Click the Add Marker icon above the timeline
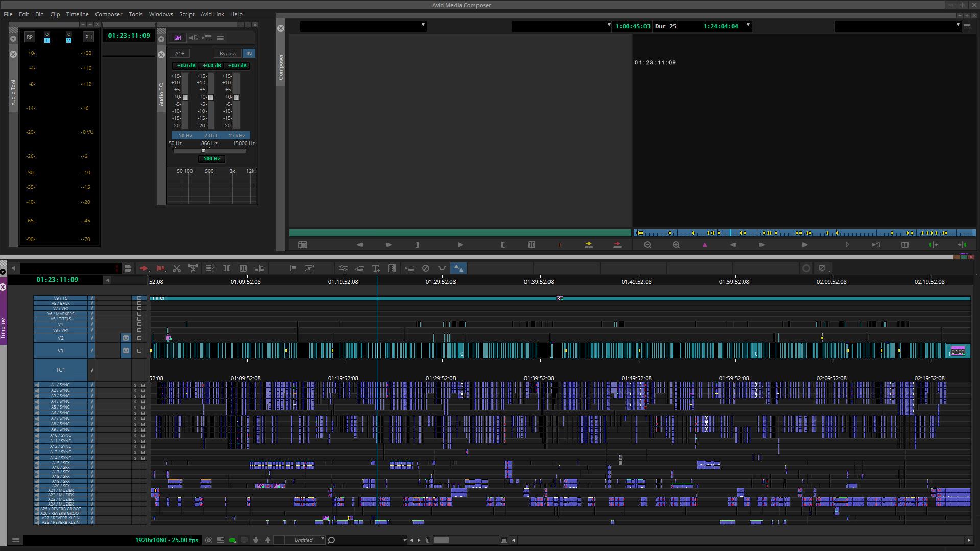 pos(705,245)
